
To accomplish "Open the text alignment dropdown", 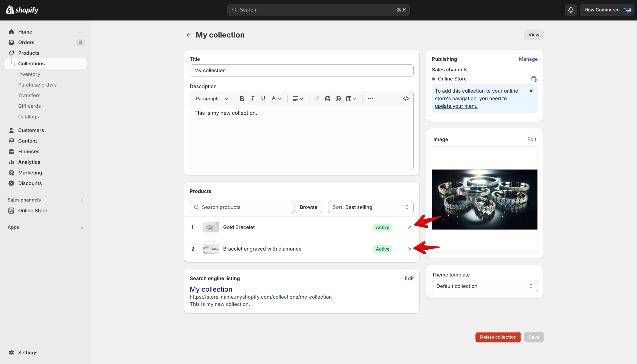I will (x=298, y=99).
